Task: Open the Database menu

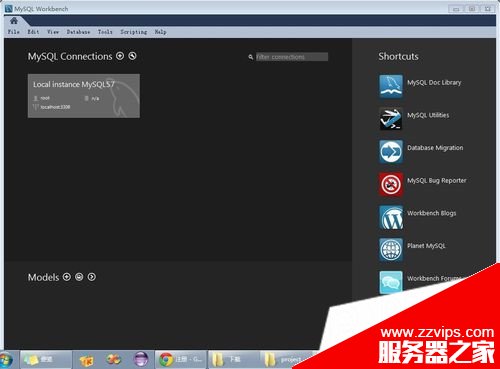Action: tap(78, 32)
